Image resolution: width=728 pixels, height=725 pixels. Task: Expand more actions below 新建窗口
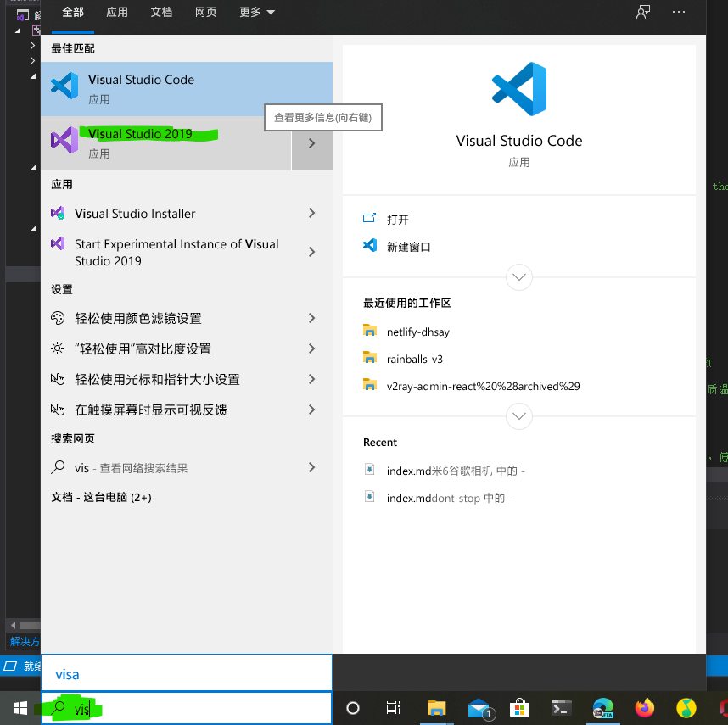(x=518, y=277)
